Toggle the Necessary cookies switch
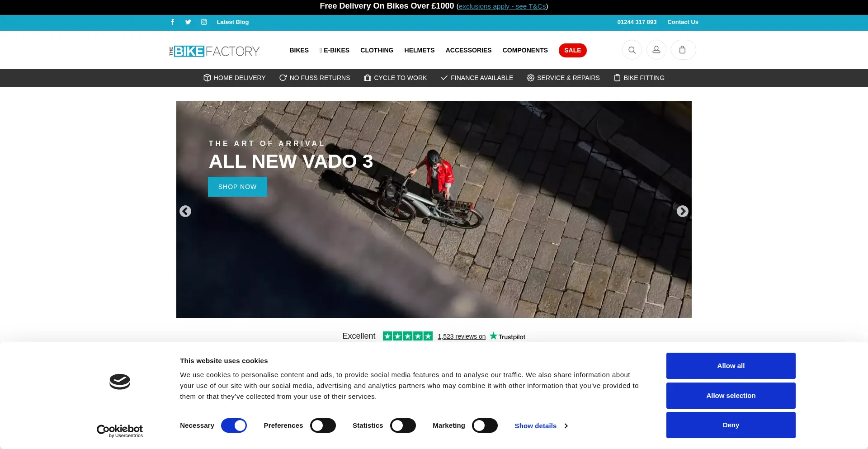 [x=234, y=425]
